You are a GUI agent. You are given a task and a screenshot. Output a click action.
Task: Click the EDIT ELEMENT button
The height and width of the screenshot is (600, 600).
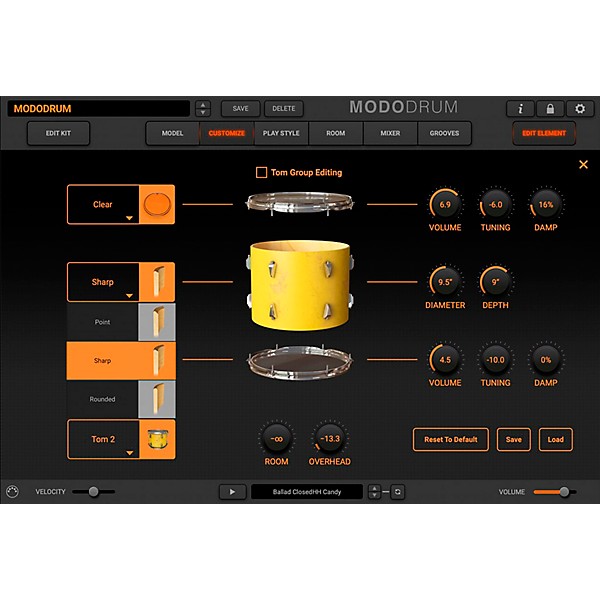(544, 133)
